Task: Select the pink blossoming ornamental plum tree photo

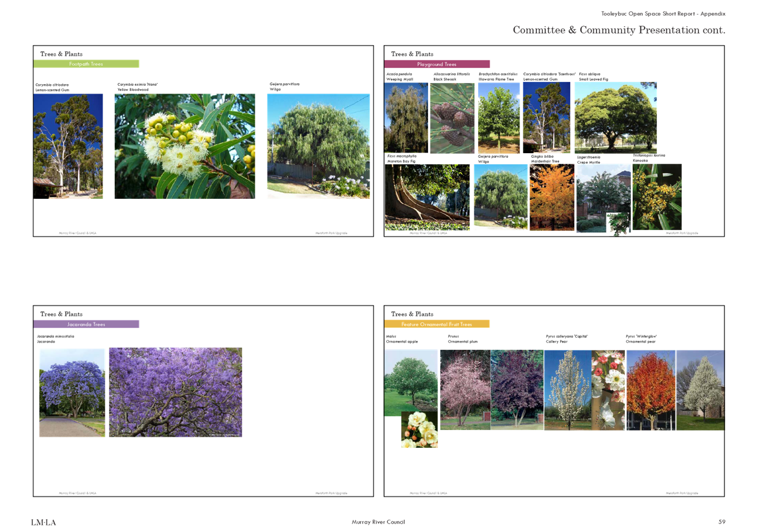Action: pyautogui.click(x=465, y=389)
